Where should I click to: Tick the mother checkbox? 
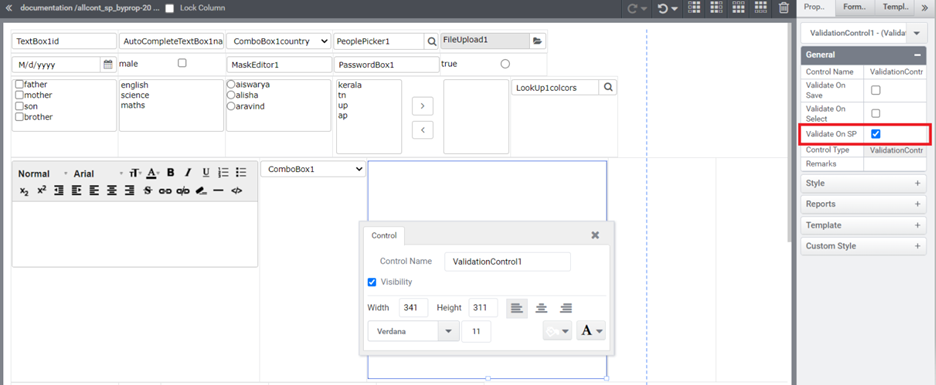pos(19,95)
